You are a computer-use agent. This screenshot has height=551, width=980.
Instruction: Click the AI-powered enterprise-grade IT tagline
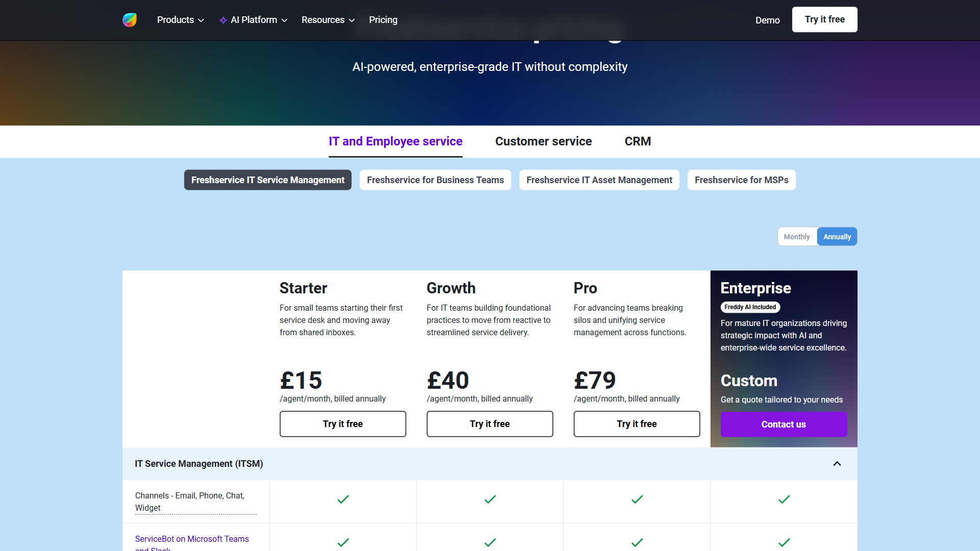coord(490,67)
